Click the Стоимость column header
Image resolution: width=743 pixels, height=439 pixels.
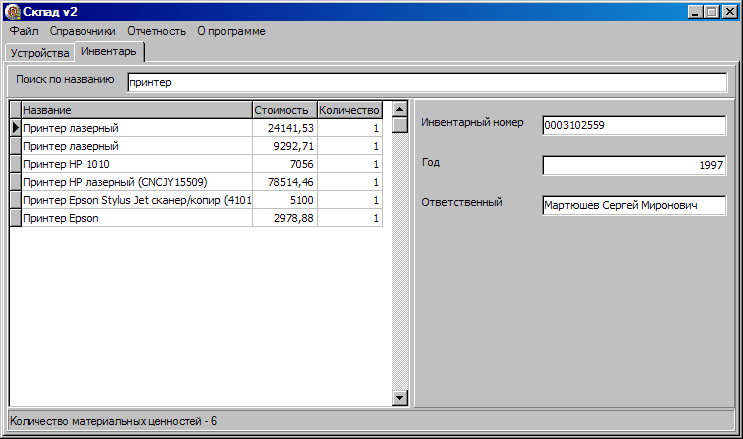[285, 110]
